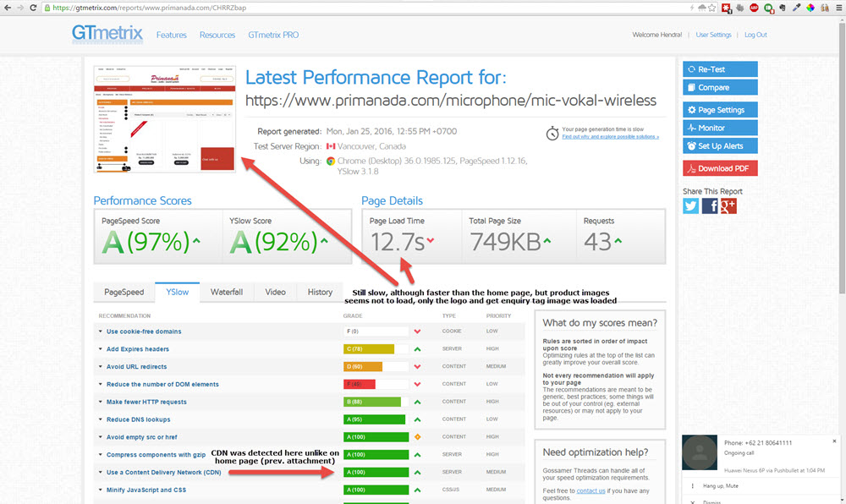Click the D (60) orange grade bar
Image resolution: width=846 pixels, height=504 pixels.
coord(363,366)
